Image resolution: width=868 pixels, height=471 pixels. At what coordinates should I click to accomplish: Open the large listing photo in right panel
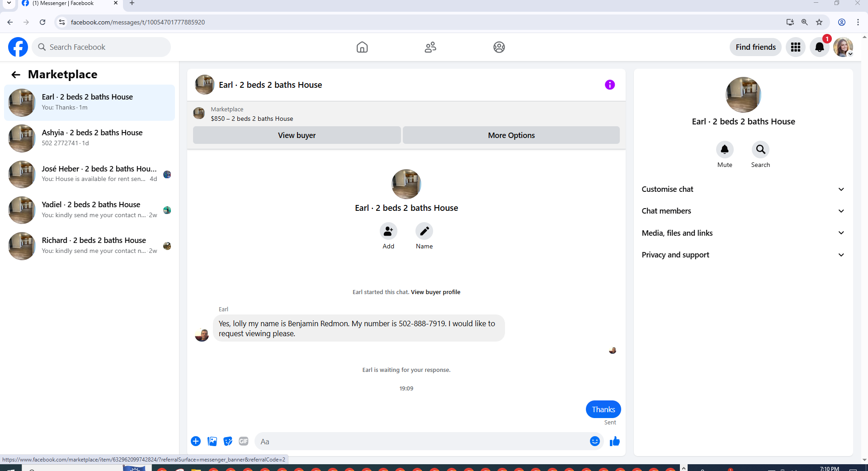click(x=743, y=95)
